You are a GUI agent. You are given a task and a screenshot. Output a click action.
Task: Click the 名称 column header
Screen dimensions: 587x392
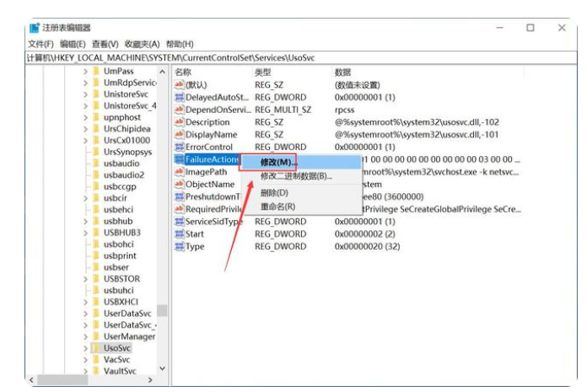[x=183, y=72]
